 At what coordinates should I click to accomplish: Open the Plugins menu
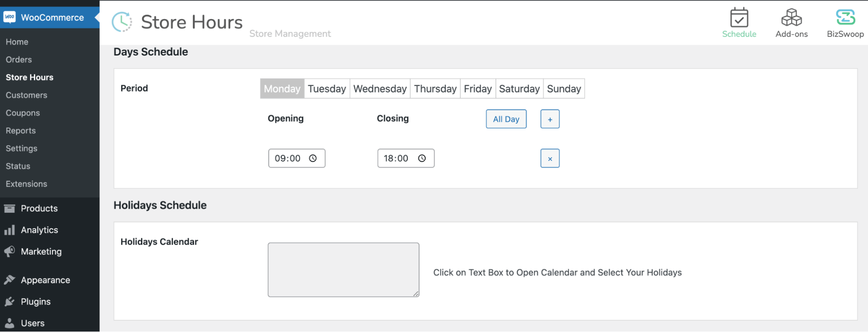click(36, 302)
